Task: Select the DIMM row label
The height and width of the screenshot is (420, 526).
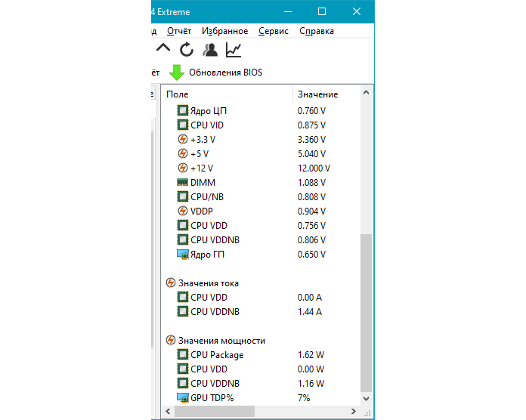Action: [203, 183]
